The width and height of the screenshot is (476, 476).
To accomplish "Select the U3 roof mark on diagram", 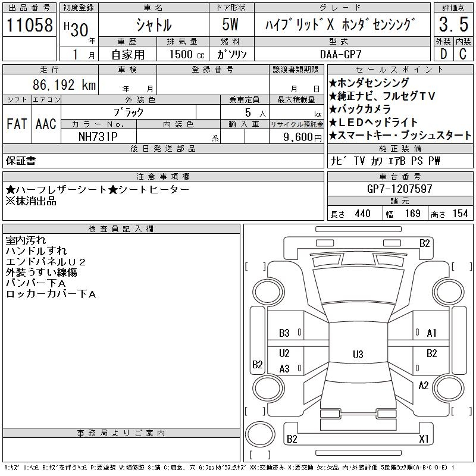I will point(358,354).
